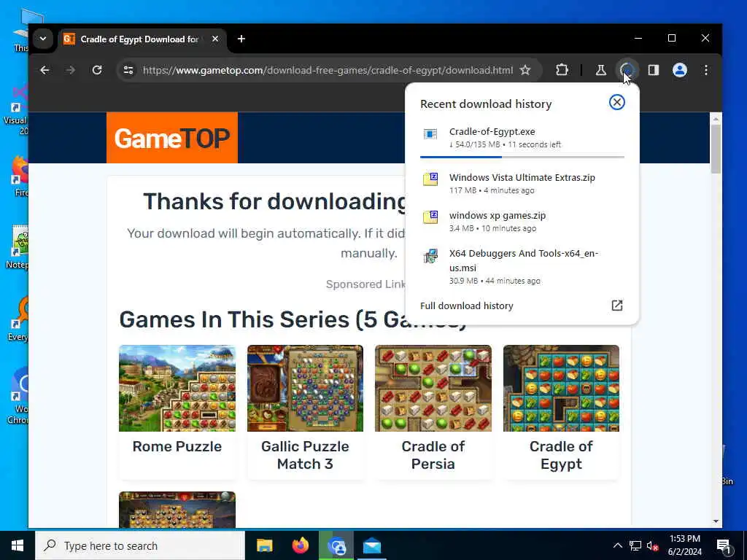Open the profile avatar icon
The width and height of the screenshot is (747, 560).
pos(680,70)
